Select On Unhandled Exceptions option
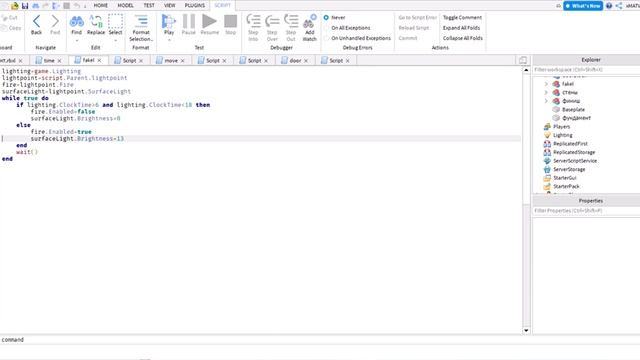640x360 pixels. (326, 38)
